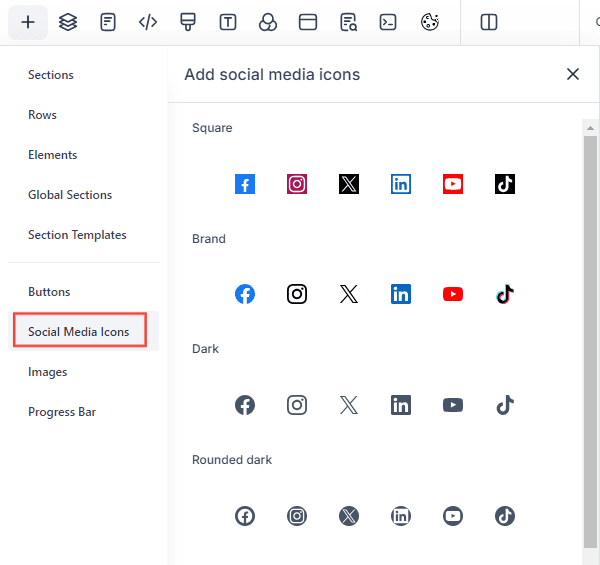
Task: Add the Brand X icon
Action: [x=349, y=294]
